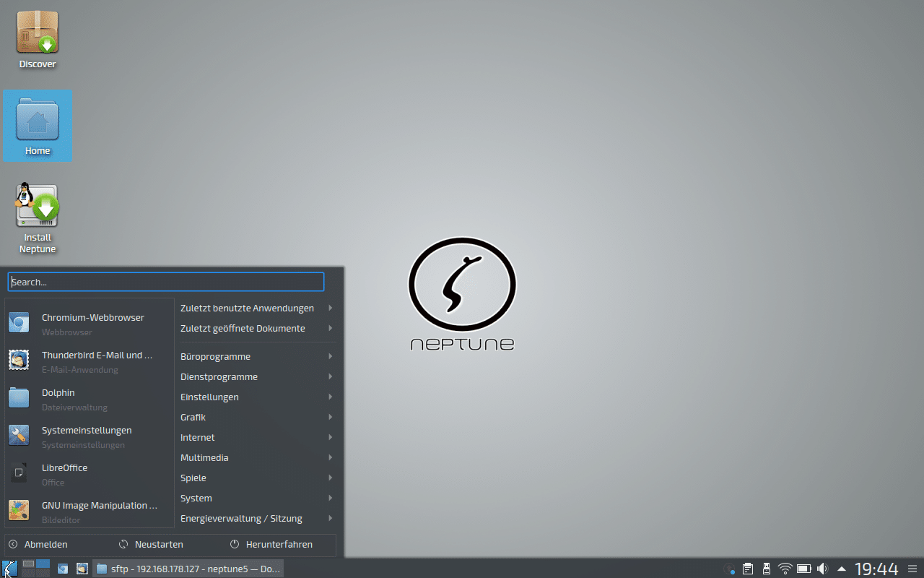Check the battery status tray icon
This screenshot has width=924, height=578.
coord(803,569)
